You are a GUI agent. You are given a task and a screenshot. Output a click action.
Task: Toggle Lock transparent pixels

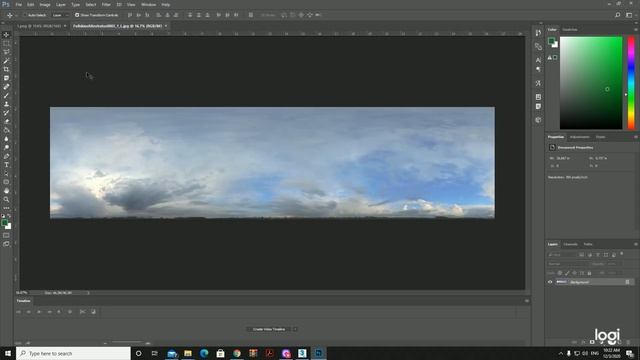[x=560, y=273]
